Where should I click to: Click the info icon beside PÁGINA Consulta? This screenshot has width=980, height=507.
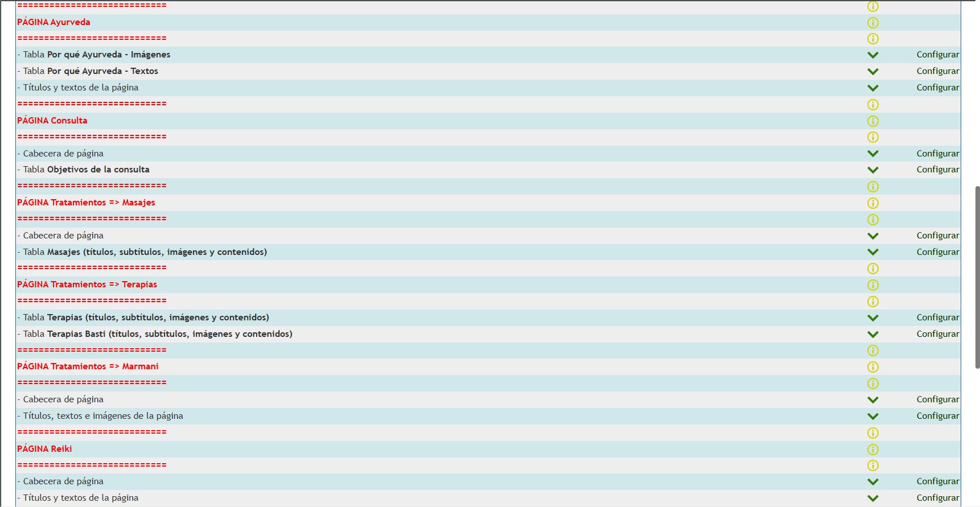(872, 121)
